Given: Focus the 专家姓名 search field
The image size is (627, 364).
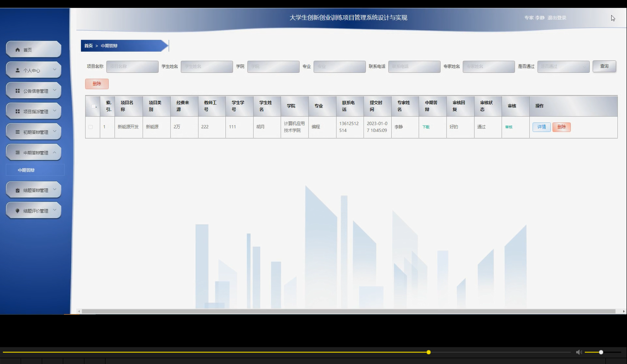Looking at the screenshot, I should point(489,67).
